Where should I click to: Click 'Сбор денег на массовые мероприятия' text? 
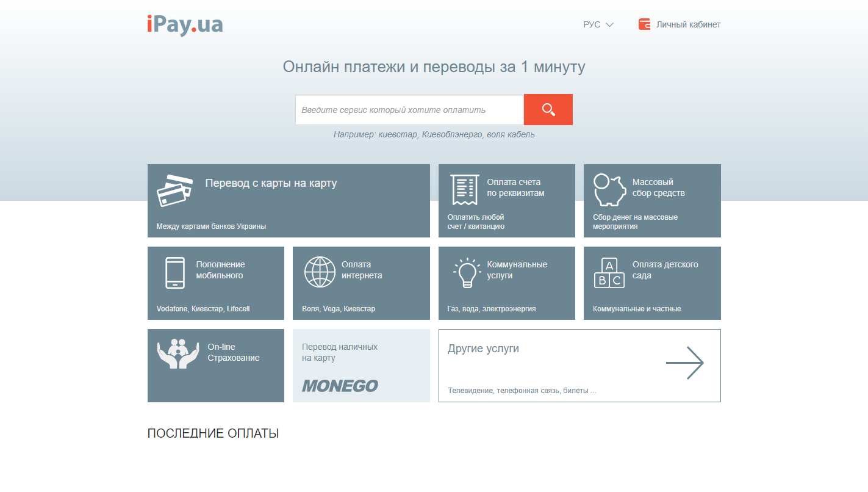(636, 222)
